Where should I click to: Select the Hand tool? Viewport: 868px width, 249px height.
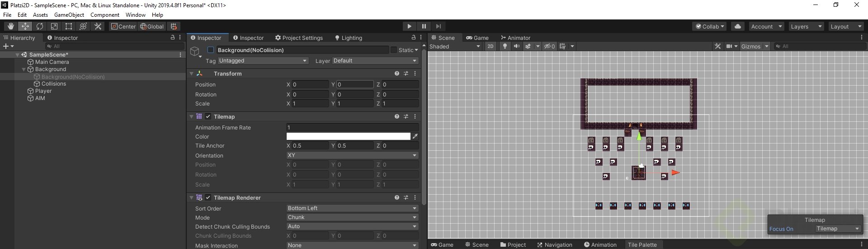click(x=10, y=26)
